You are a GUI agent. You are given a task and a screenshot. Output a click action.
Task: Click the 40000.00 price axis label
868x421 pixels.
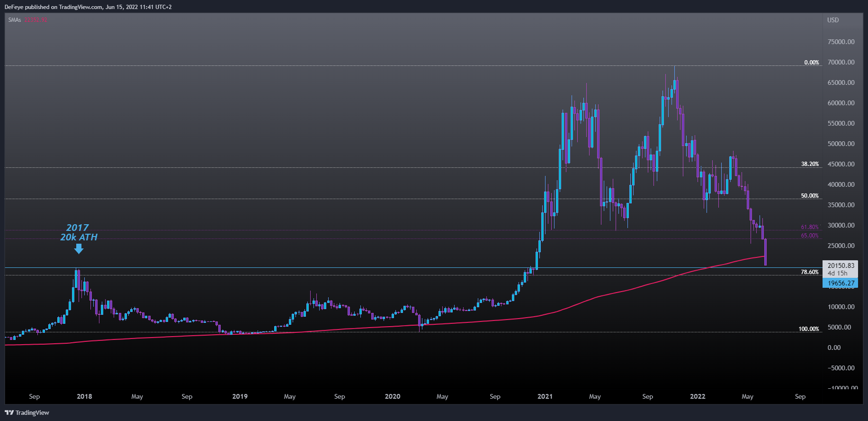pos(841,184)
